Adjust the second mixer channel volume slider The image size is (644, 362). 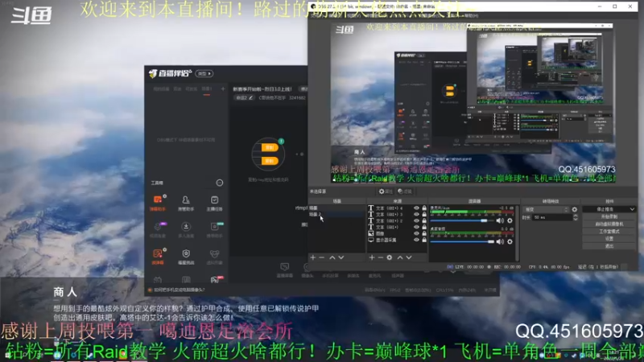tap(462, 242)
